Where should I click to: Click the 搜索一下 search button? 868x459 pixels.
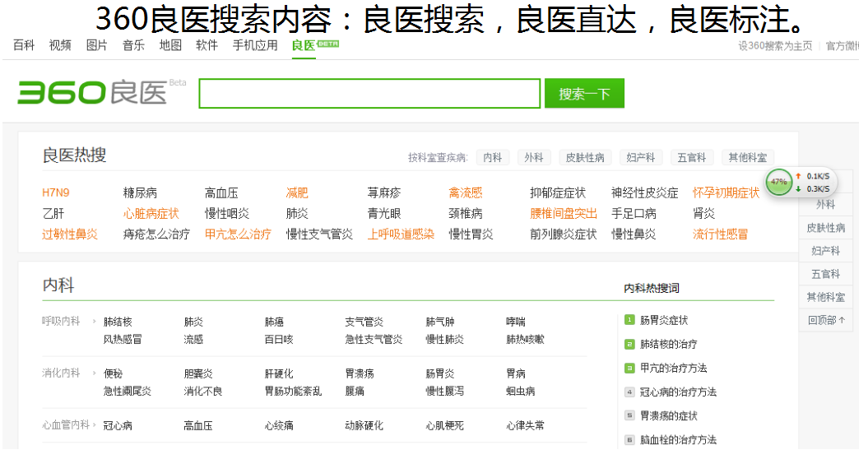[x=584, y=93]
